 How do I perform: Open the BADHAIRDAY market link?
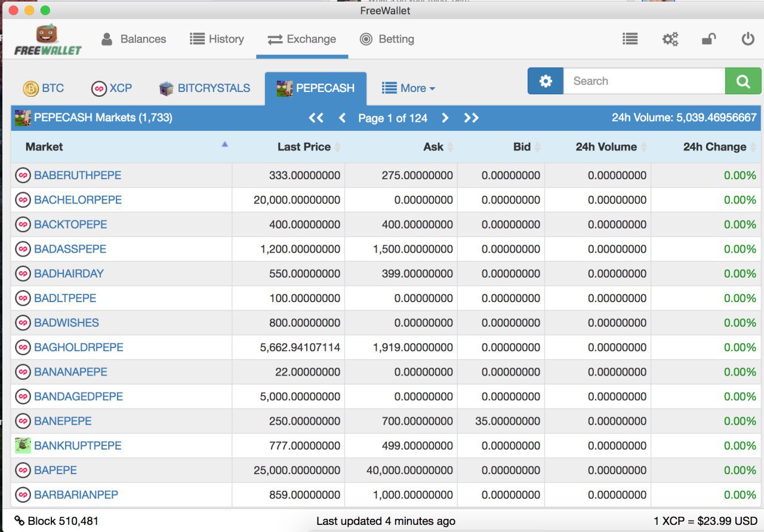[x=69, y=273]
